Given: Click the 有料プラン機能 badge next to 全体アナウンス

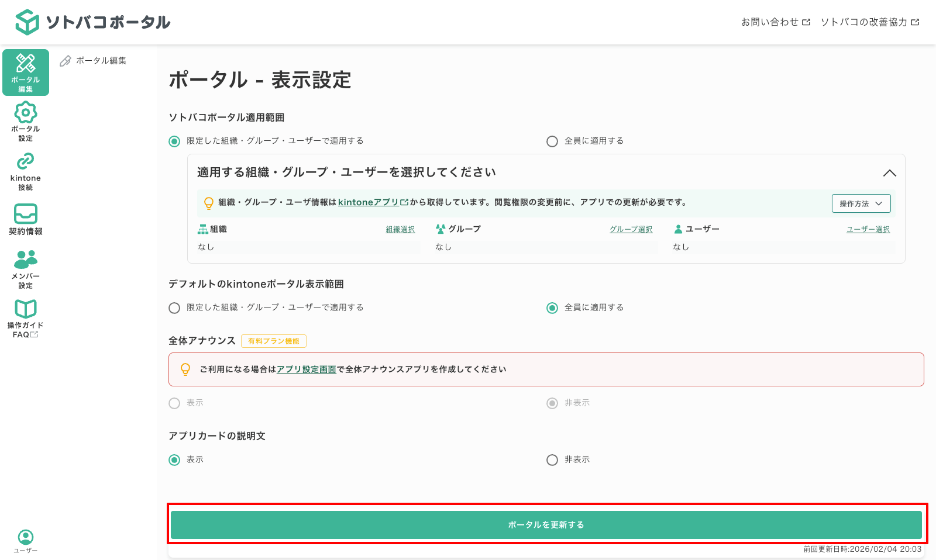Looking at the screenshot, I should [x=273, y=341].
